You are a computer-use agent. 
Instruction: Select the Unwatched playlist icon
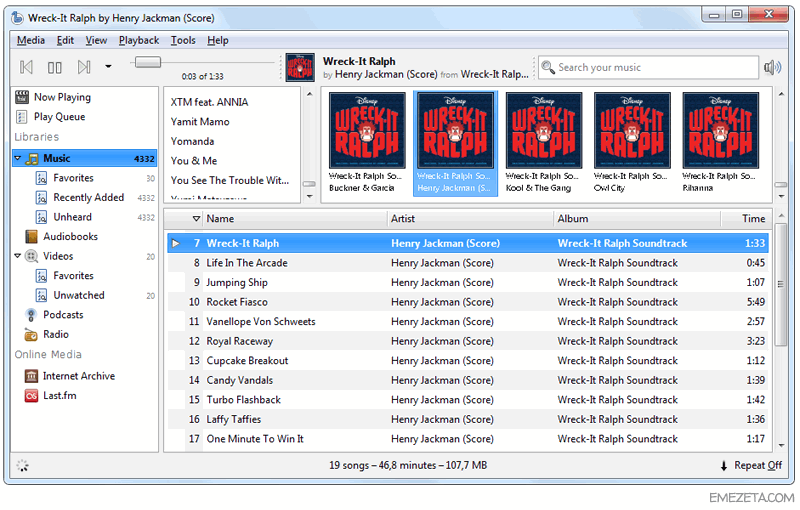(41, 295)
